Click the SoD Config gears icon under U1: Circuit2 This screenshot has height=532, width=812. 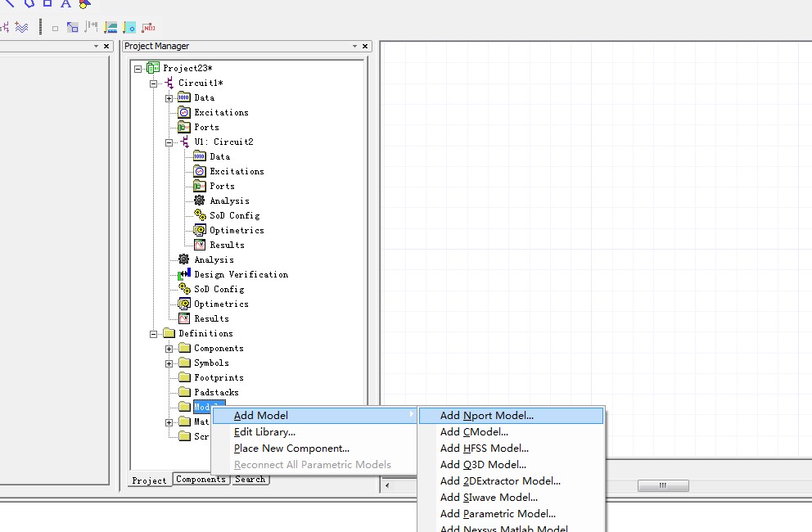click(200, 215)
